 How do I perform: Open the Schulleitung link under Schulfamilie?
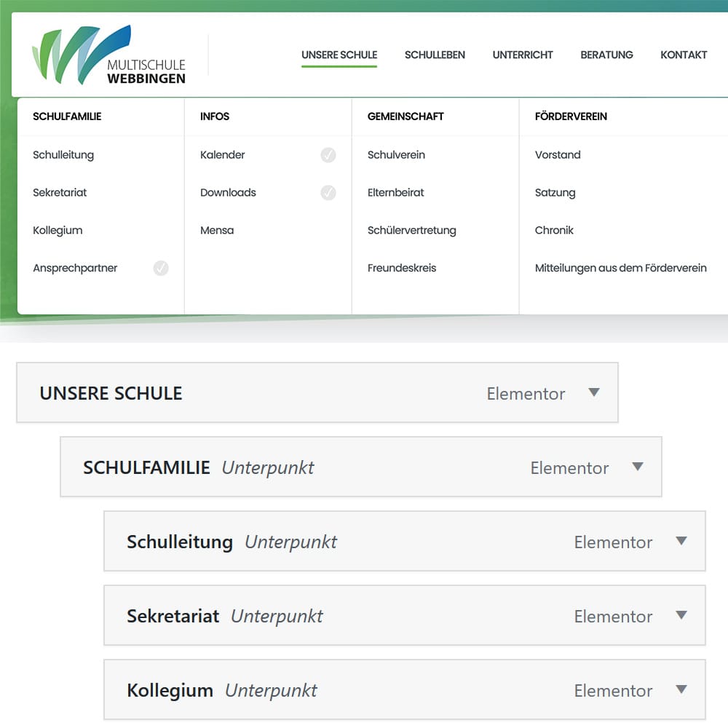point(63,155)
